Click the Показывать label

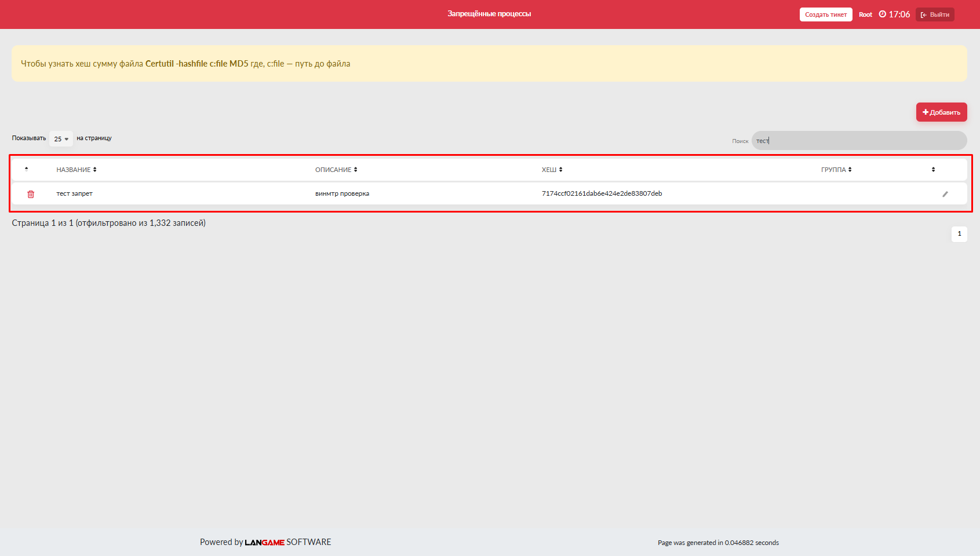click(x=29, y=138)
